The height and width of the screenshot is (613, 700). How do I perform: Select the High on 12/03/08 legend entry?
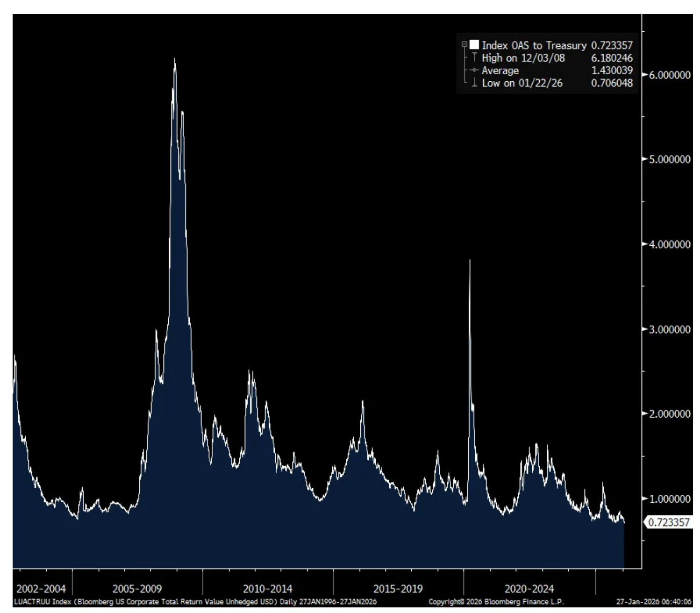[x=523, y=58]
